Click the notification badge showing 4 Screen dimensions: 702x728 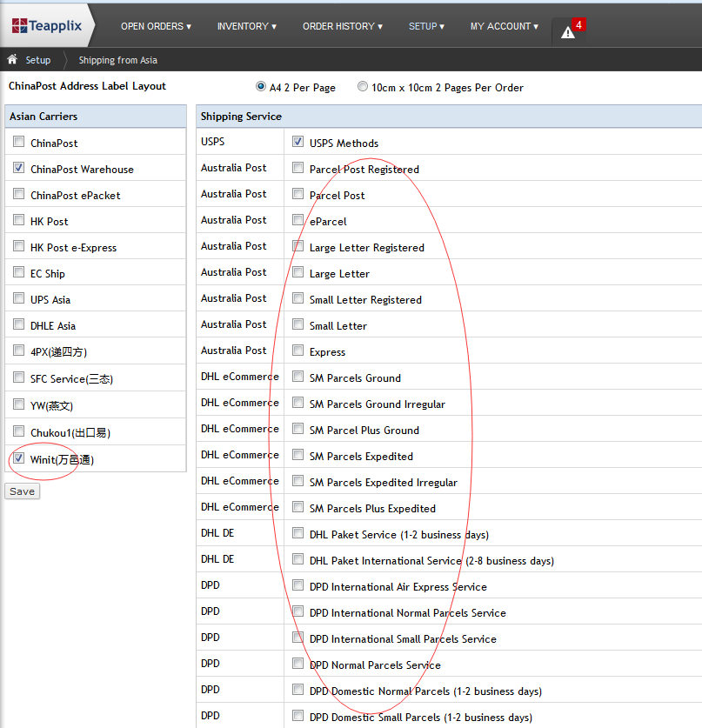tap(578, 24)
